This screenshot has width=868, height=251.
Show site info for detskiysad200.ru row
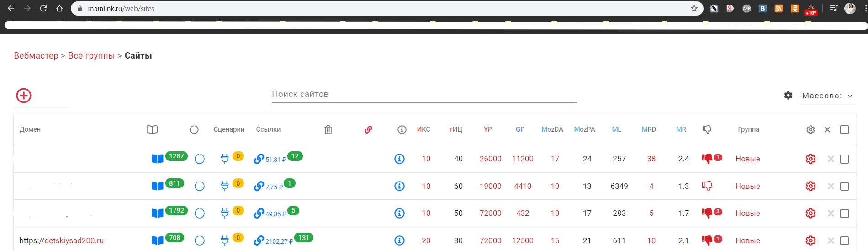pyautogui.click(x=400, y=240)
